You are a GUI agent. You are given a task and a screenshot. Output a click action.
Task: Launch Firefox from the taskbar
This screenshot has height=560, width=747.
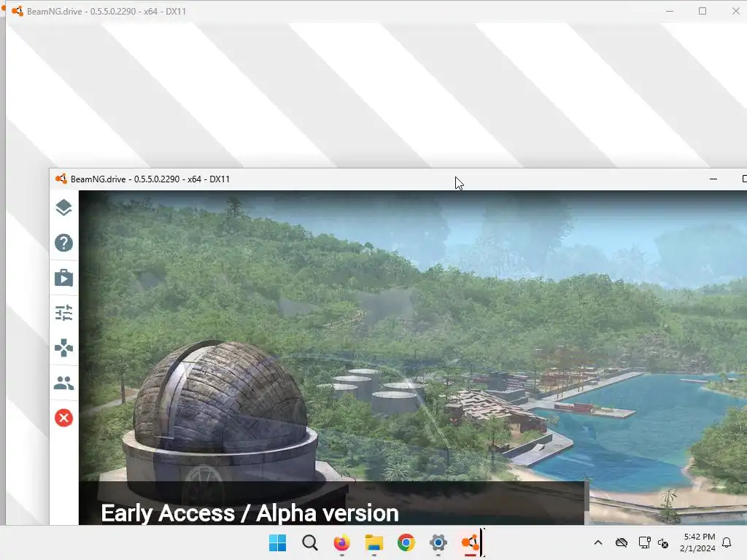pyautogui.click(x=341, y=542)
